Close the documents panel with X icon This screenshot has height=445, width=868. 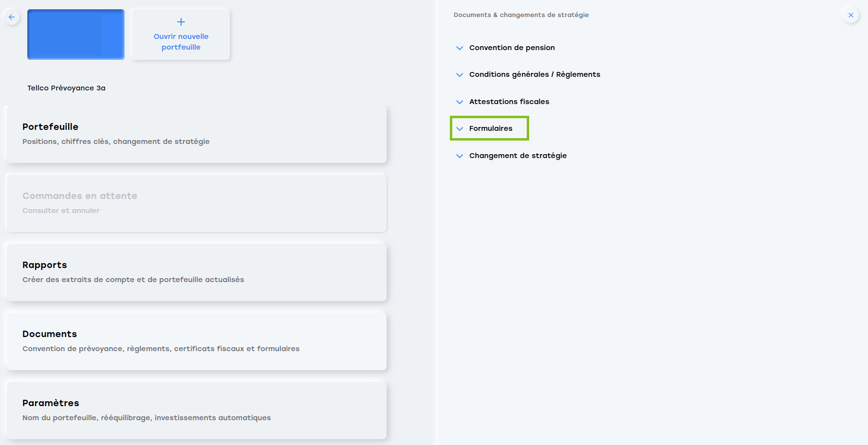pyautogui.click(x=850, y=15)
